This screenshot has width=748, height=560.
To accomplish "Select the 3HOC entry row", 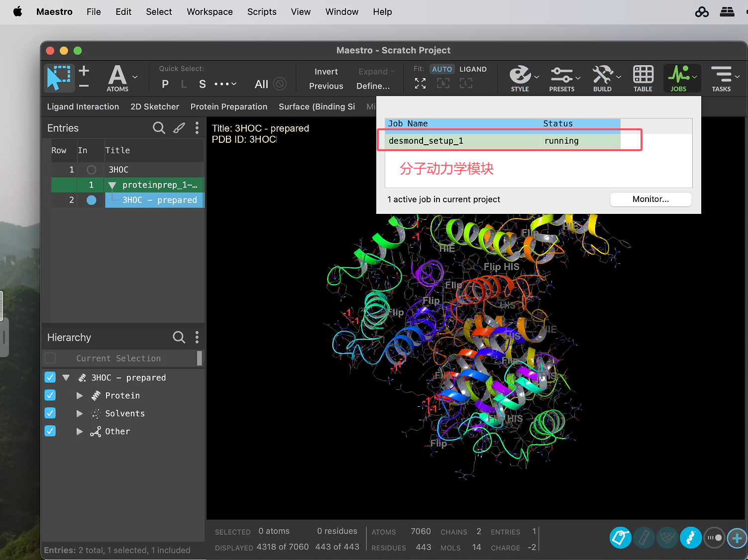I will (128, 170).
